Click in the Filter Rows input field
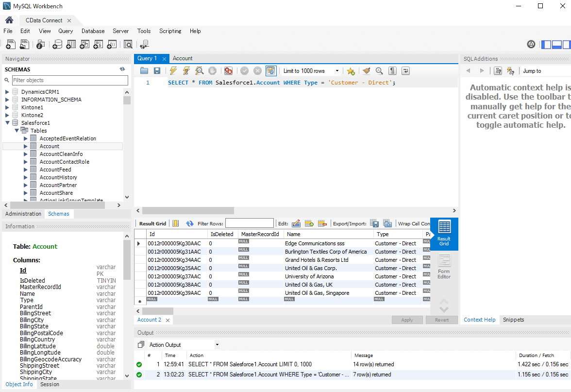The image size is (571, 392). pyautogui.click(x=249, y=223)
